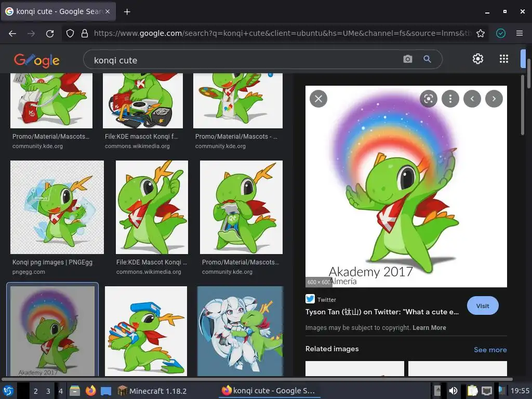Click the first related image thumbnail
Image resolution: width=532 pixels, height=399 pixels.
pyautogui.click(x=354, y=368)
